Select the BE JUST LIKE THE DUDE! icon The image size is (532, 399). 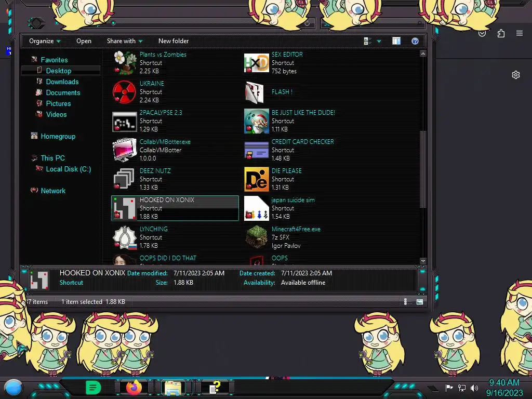click(257, 121)
